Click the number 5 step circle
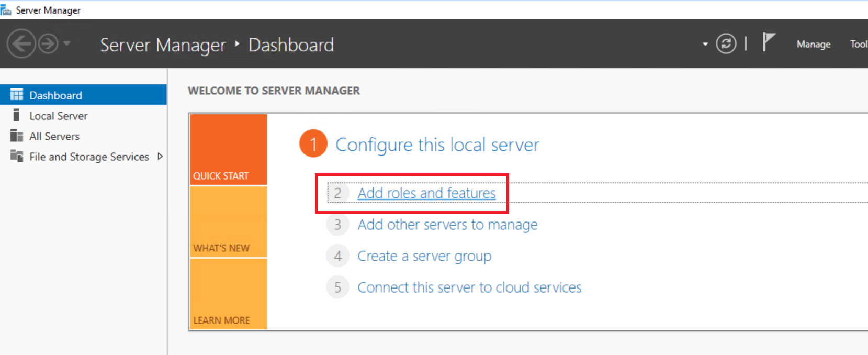The image size is (868, 355). pos(337,287)
